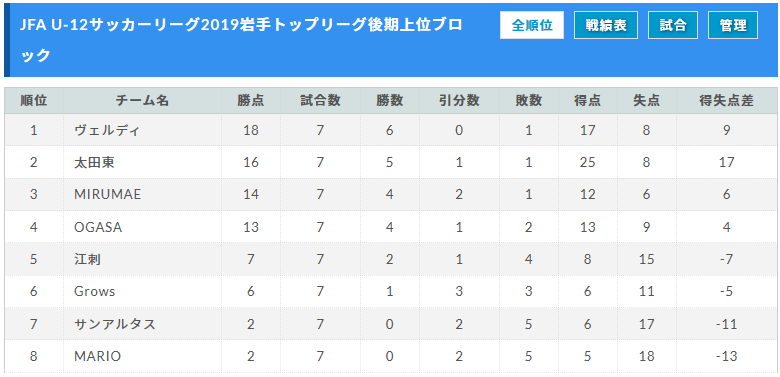This screenshot has height=377, width=780.
Task: Click the 得失点差 column header
Action: tap(726, 100)
